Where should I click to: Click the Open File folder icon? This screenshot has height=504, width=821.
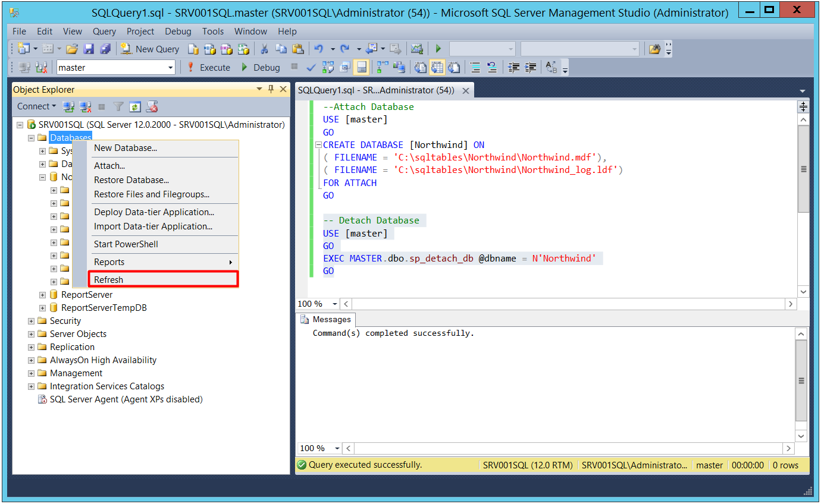click(72, 49)
